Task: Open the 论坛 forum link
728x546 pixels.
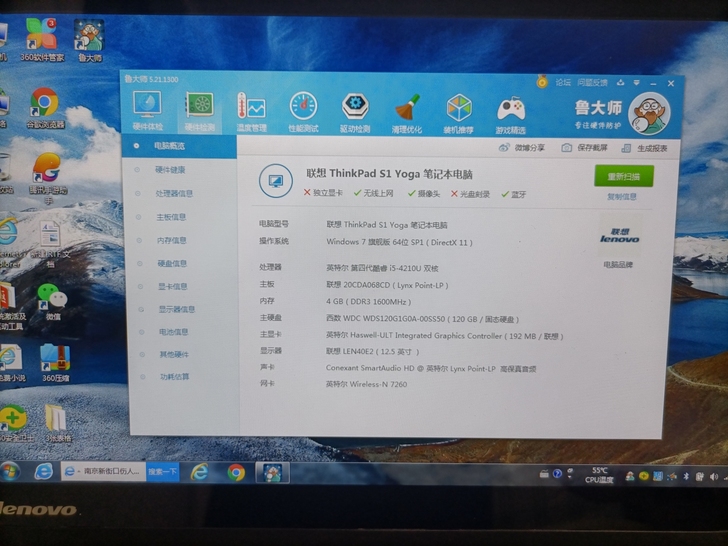Action: tap(563, 82)
